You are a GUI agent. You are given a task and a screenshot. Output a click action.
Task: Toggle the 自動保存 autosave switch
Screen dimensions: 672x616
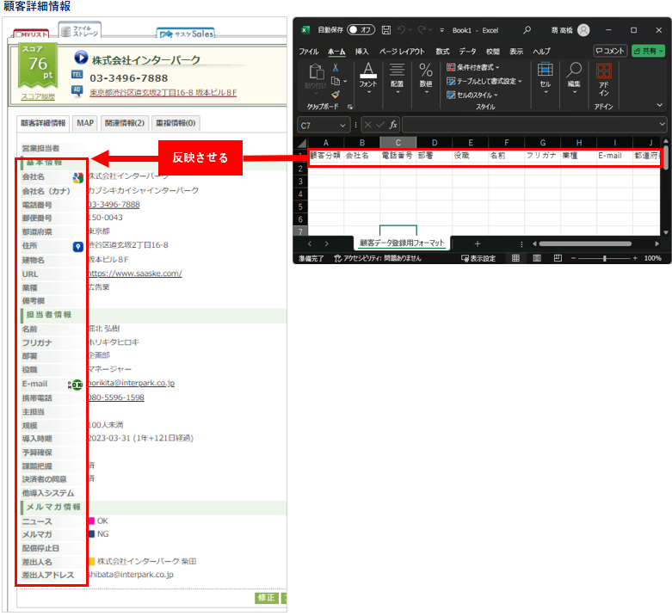(x=361, y=29)
